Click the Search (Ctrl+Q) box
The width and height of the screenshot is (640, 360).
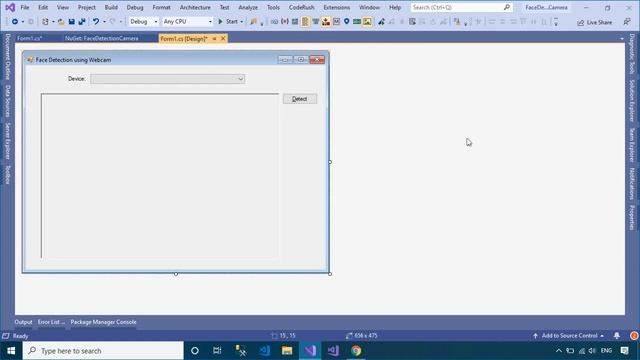[x=461, y=7]
